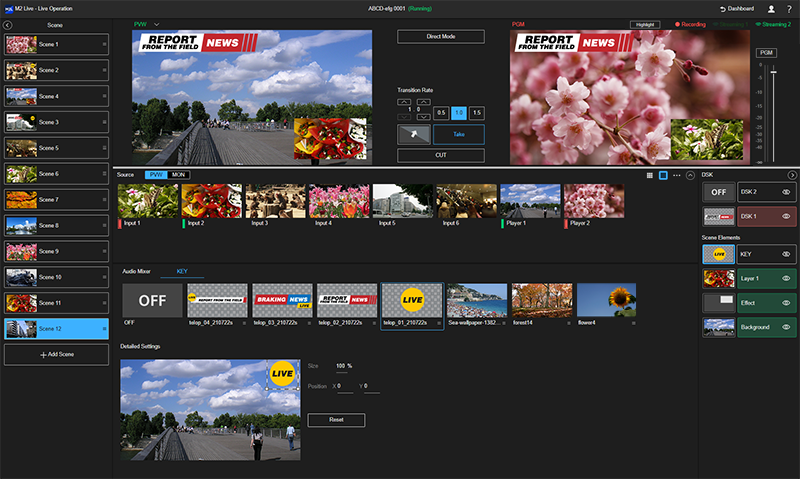Open the help question mark icon
The width and height of the screenshot is (800, 479).
point(789,9)
